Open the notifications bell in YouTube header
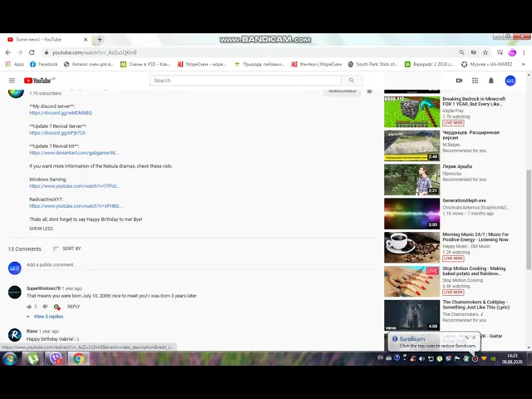This screenshot has height=399, width=532. point(491,81)
